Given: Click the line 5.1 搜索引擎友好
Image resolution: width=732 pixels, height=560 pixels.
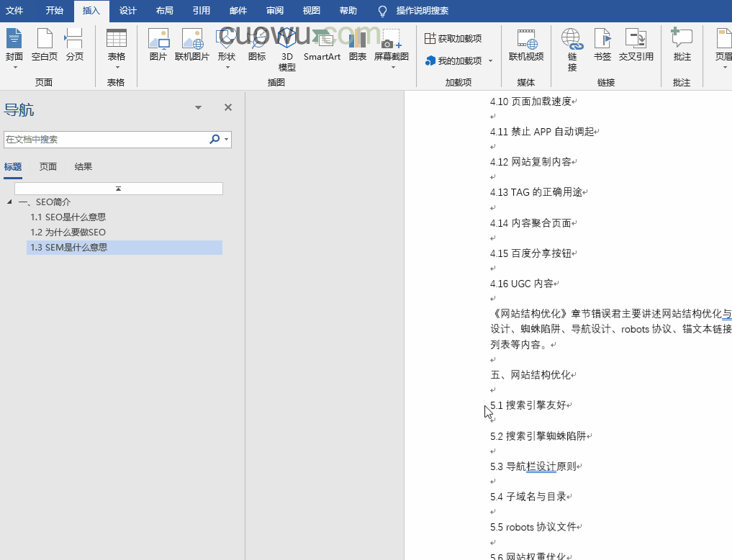Looking at the screenshot, I should click(x=528, y=405).
